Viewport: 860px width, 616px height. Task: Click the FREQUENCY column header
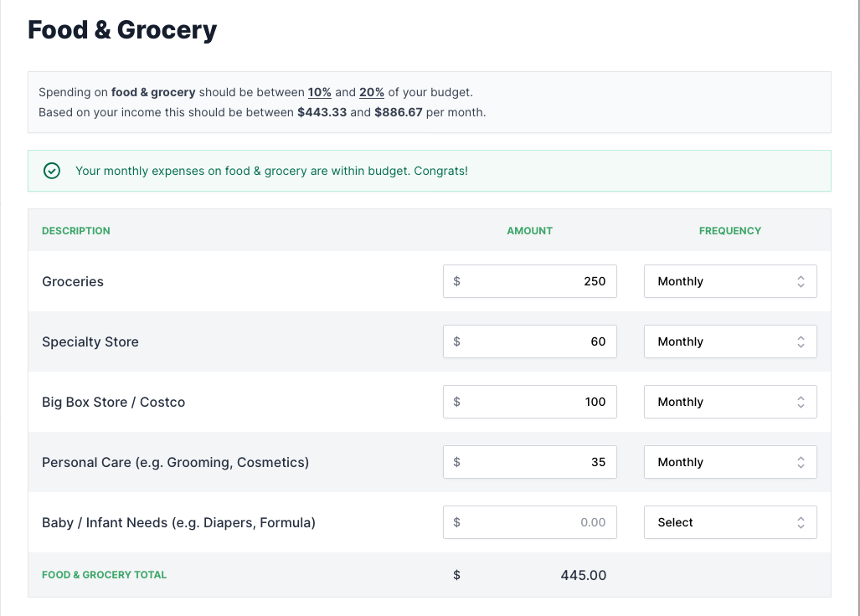pos(729,230)
